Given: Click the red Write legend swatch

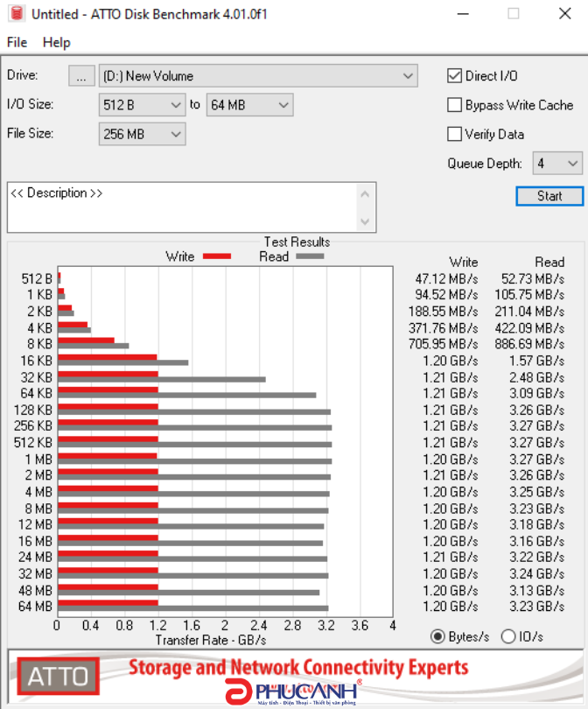Looking at the screenshot, I should pos(217,256).
